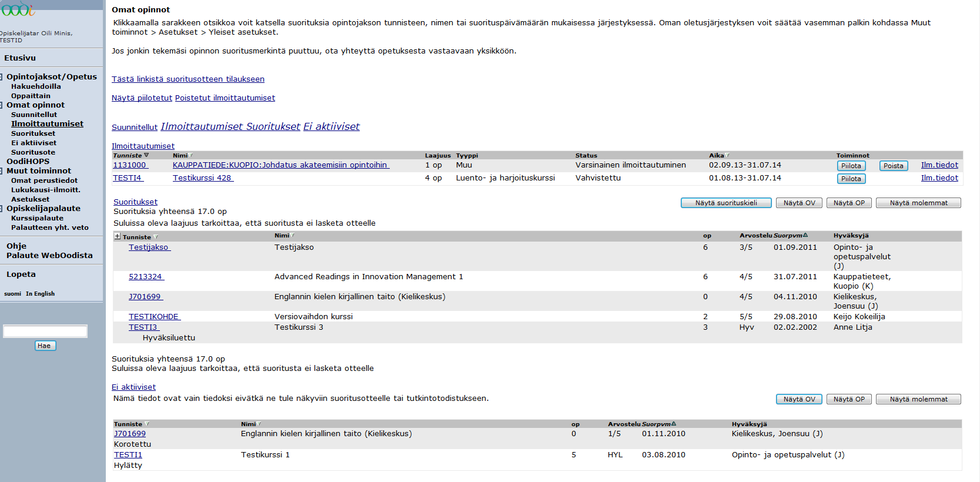
Task: Click Piilota for course 1131000
Action: click(x=851, y=166)
